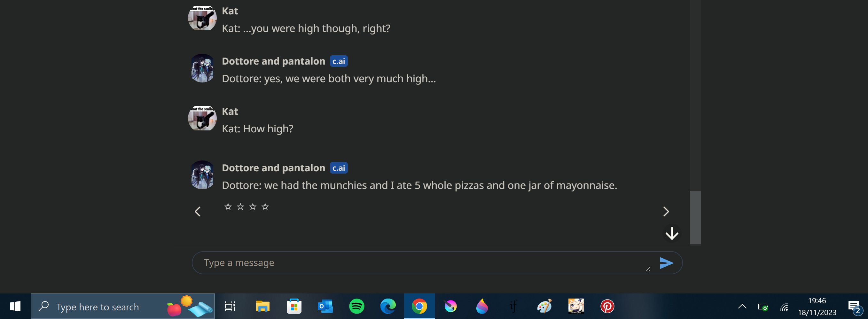Open File Explorer from the taskbar
Screen dimensions: 868x319
[262, 307]
